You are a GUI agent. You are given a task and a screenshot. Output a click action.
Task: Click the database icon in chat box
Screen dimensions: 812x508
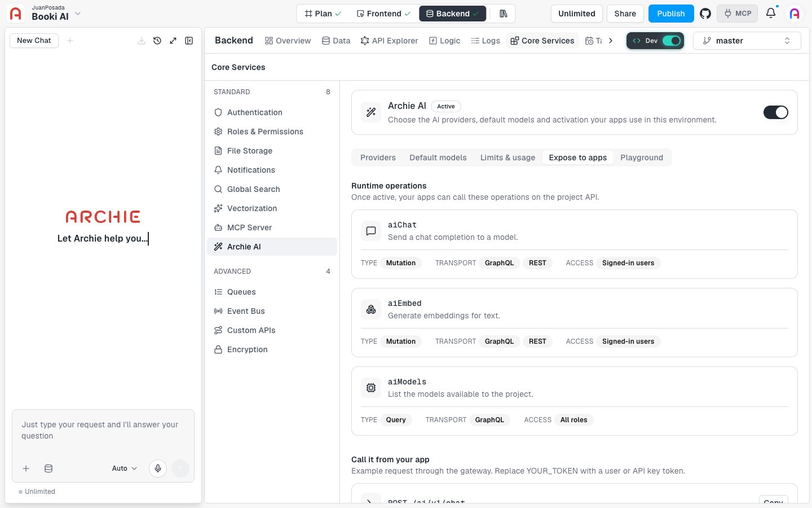(48, 468)
